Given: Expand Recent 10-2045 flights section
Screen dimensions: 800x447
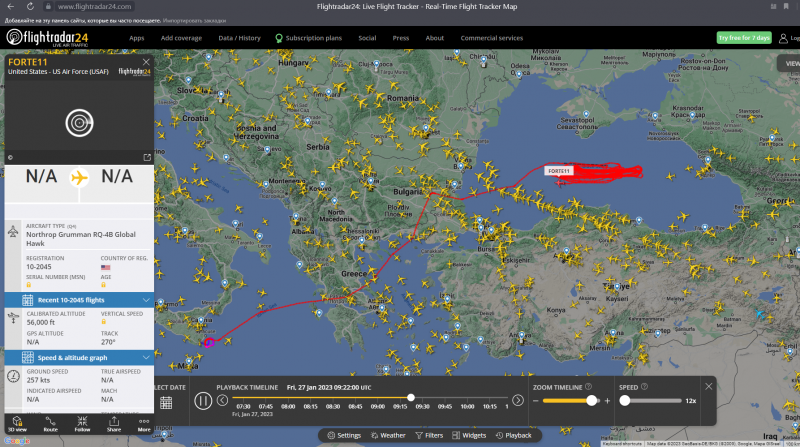Looking at the screenshot, I should (x=79, y=300).
